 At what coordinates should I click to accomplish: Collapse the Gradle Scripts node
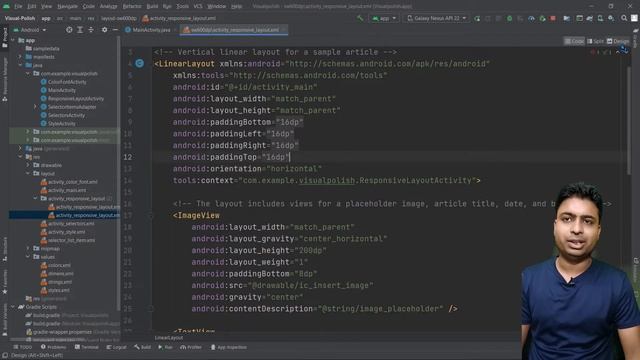[13, 307]
